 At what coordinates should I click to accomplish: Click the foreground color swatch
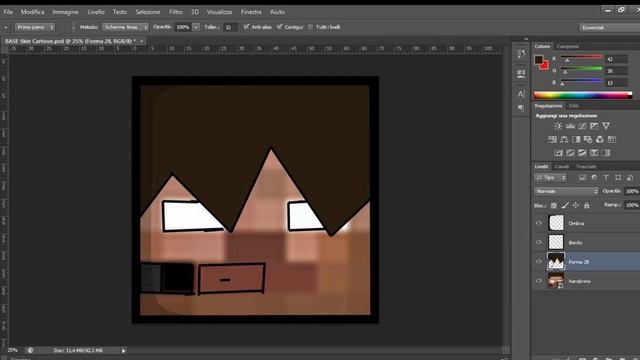pyautogui.click(x=539, y=60)
